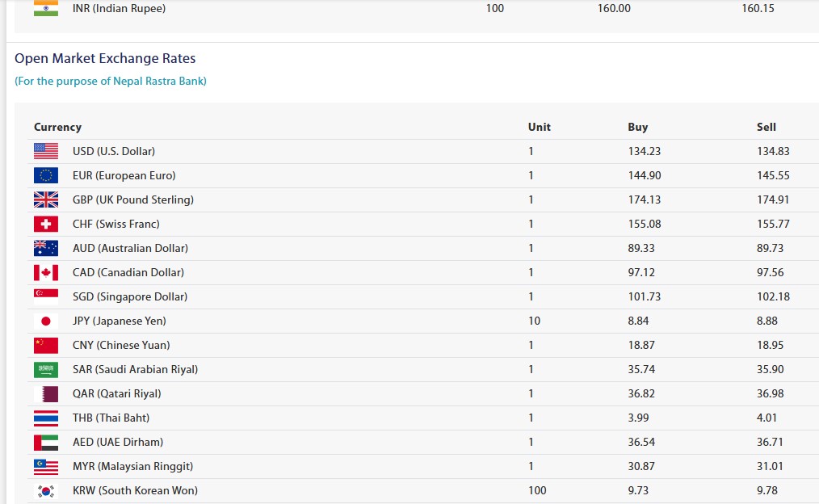Click the USD sell rate 134.83

click(773, 151)
